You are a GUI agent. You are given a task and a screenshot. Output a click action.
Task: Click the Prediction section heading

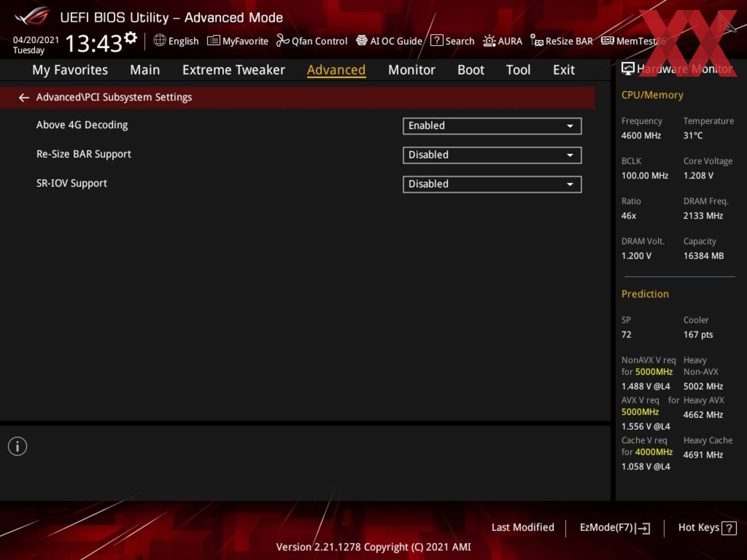coord(645,294)
